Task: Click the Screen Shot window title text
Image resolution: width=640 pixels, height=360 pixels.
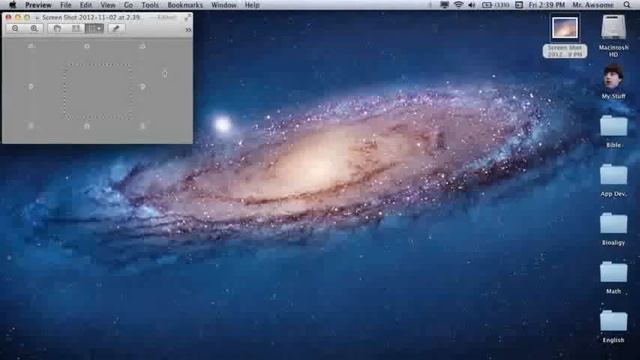Action: 91,18
